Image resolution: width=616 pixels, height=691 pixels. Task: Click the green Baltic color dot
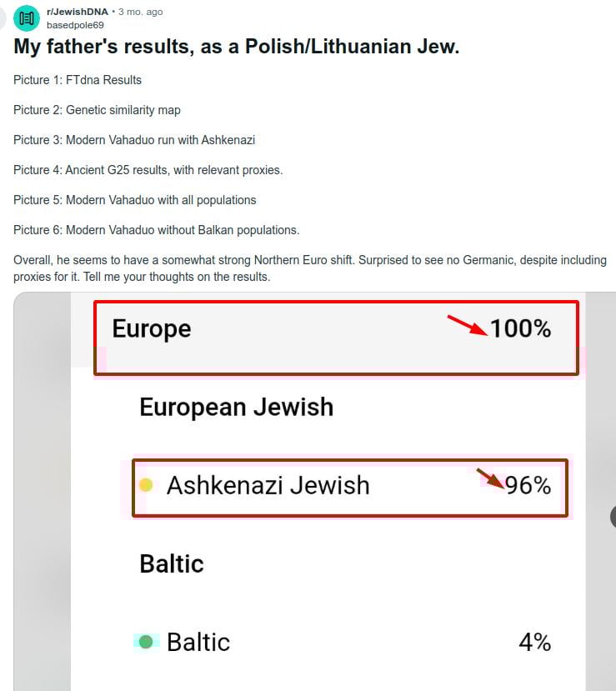pyautogui.click(x=146, y=642)
